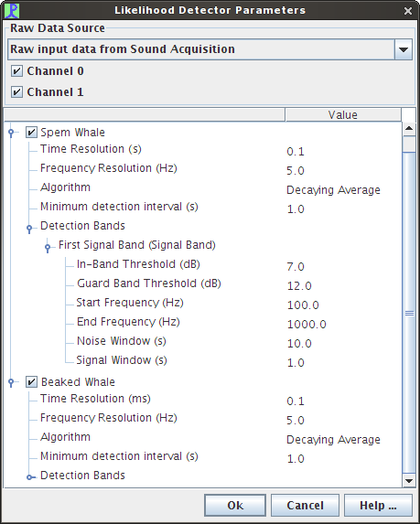Close the Likelihood Detector Parameters dialog
Image resolution: width=420 pixels, height=524 pixels.
[408, 11]
